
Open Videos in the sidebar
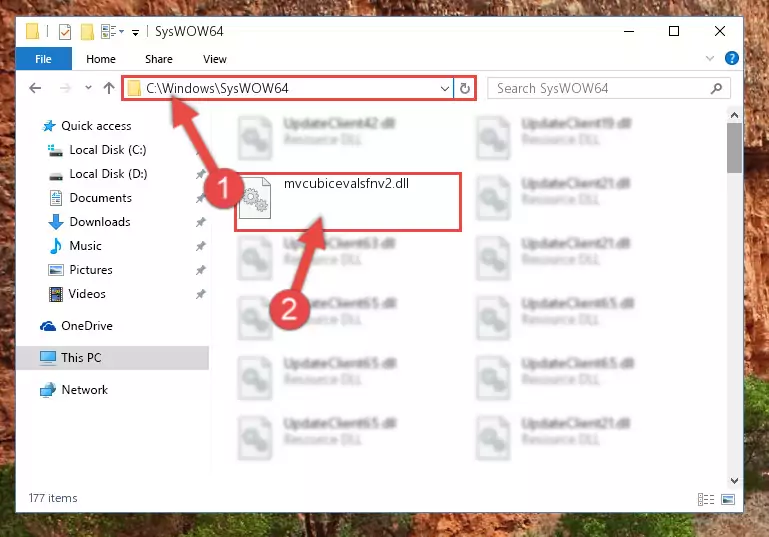[87, 294]
